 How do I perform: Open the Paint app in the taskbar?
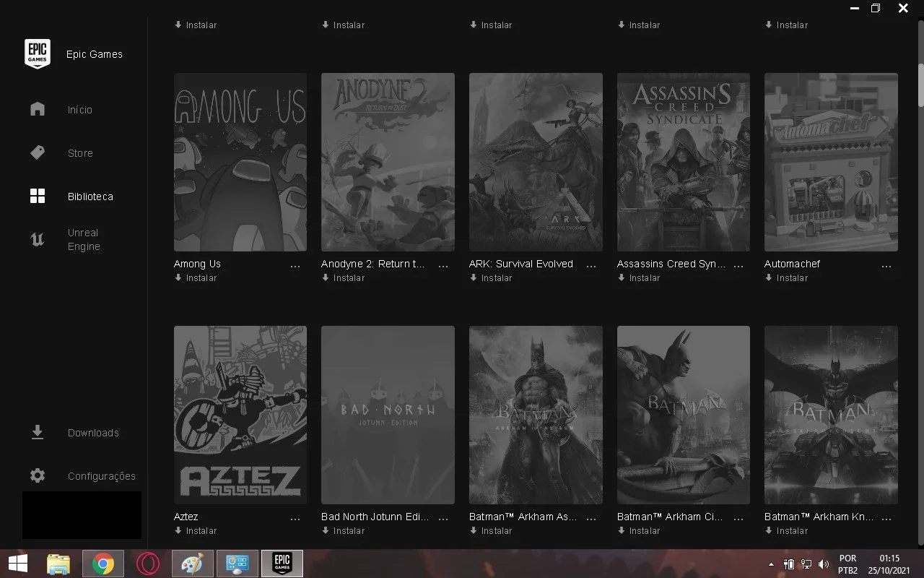click(192, 564)
